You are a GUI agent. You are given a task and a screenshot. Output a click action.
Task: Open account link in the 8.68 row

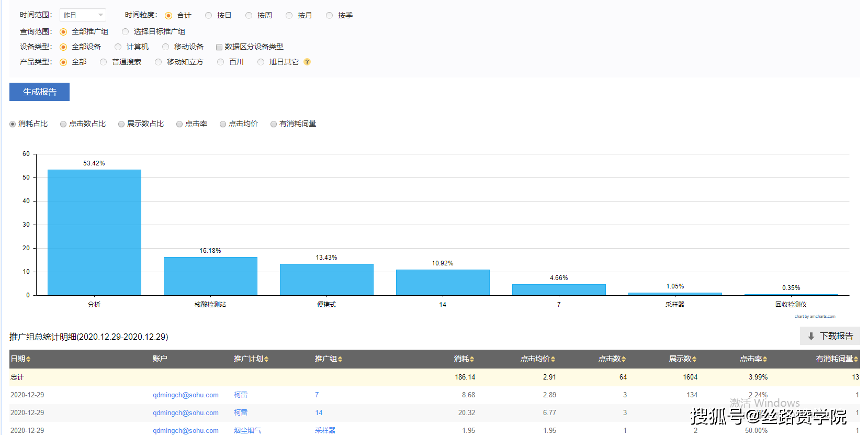(186, 395)
